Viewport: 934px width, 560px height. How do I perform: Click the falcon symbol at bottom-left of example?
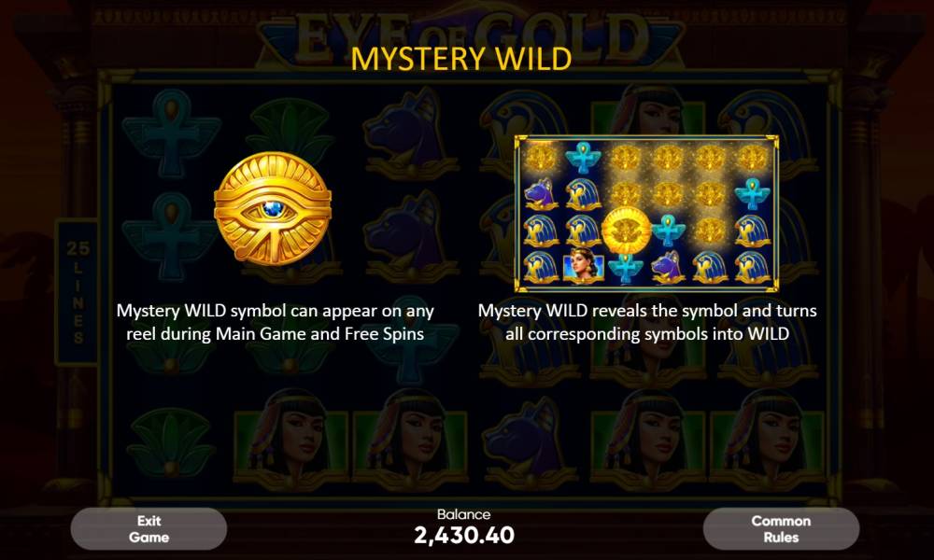click(x=541, y=267)
